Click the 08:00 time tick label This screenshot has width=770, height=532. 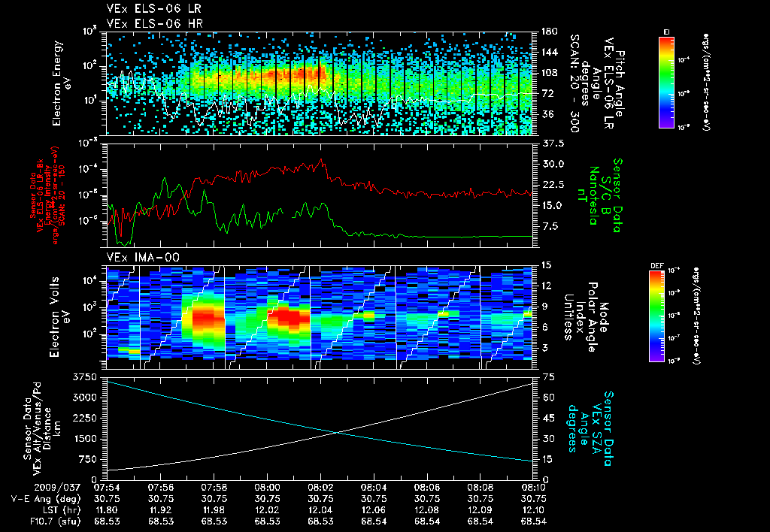pos(267,488)
